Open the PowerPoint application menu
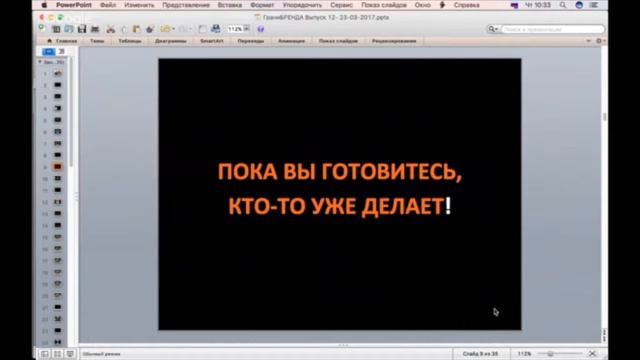 click(x=74, y=5)
